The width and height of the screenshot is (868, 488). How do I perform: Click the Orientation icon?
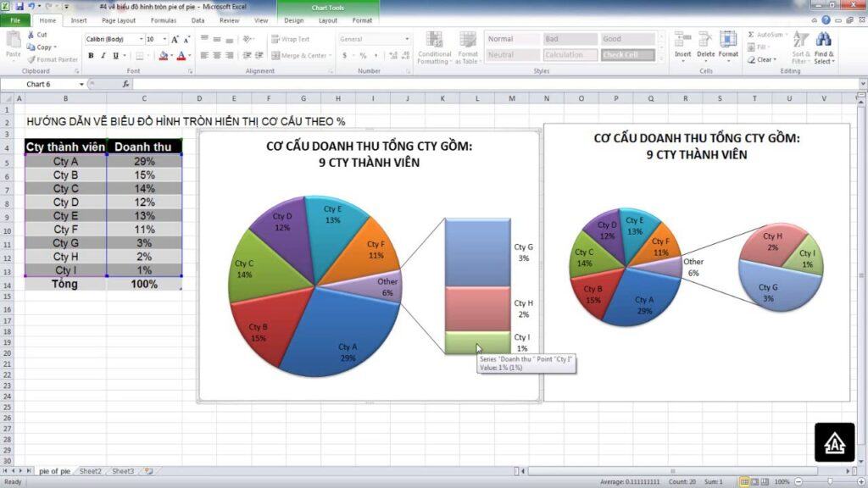click(247, 39)
